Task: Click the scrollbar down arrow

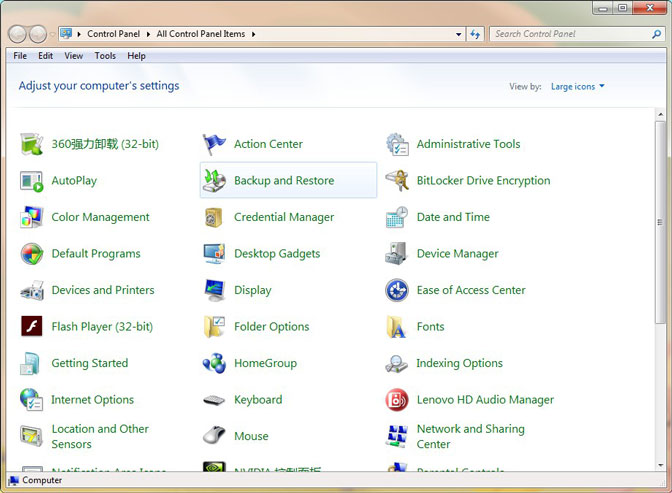Action: 660,465
